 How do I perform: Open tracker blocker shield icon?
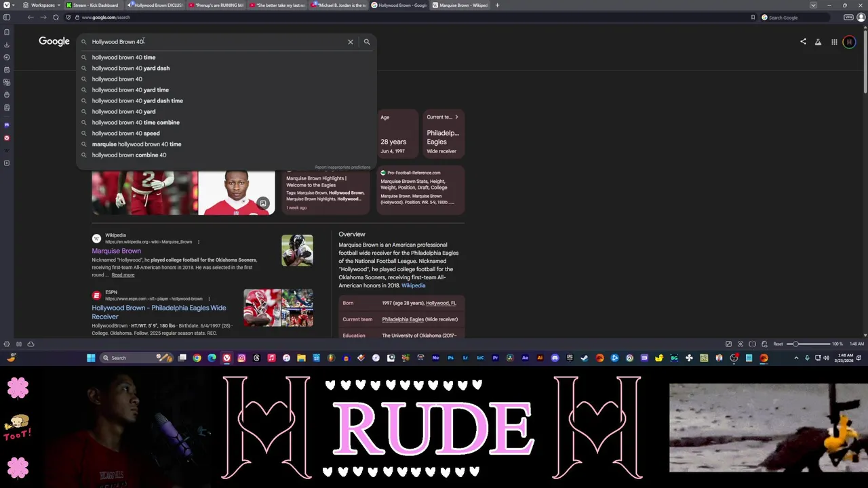[68, 17]
